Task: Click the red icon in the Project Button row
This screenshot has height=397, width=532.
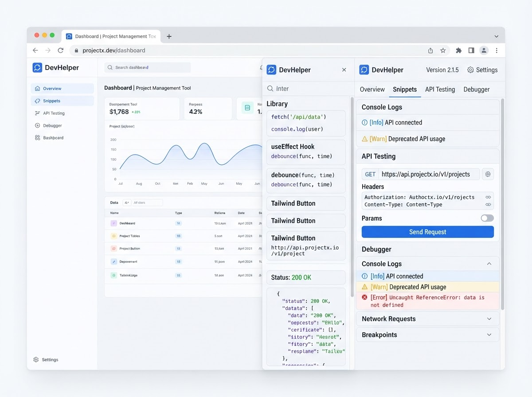Action: click(x=113, y=249)
